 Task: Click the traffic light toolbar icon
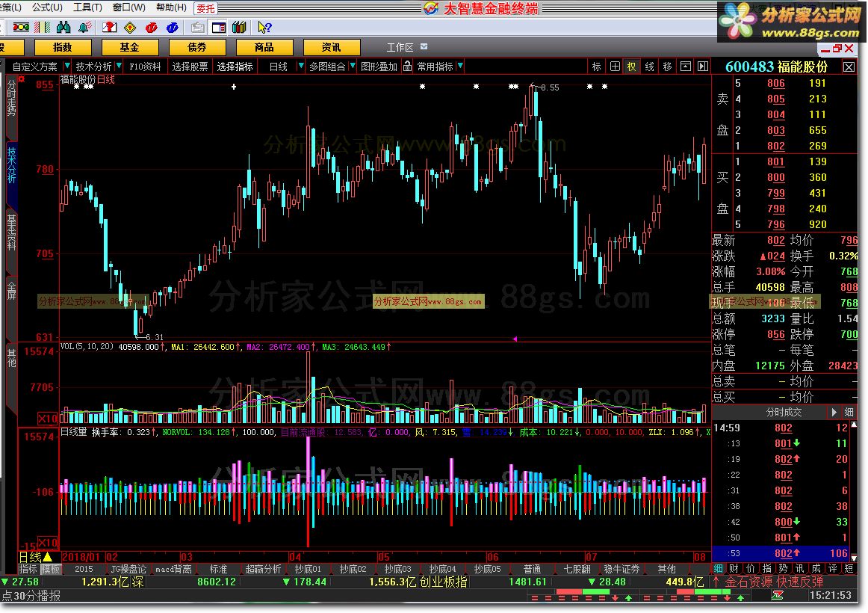[x=21, y=27]
